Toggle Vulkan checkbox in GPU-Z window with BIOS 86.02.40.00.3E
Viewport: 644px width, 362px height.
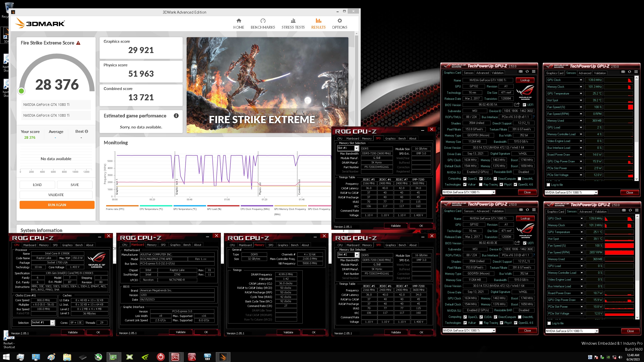click(x=465, y=323)
